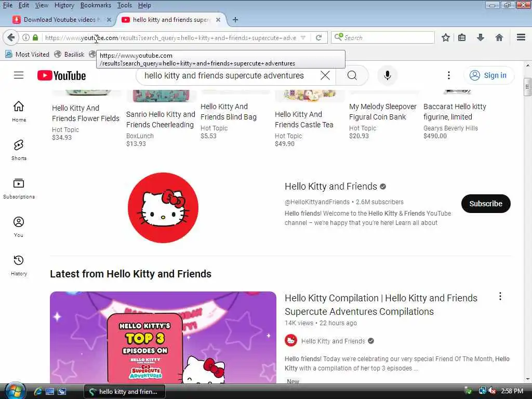Go to browser home page icon
Image resolution: width=532 pixels, height=399 pixels.
[499, 37]
